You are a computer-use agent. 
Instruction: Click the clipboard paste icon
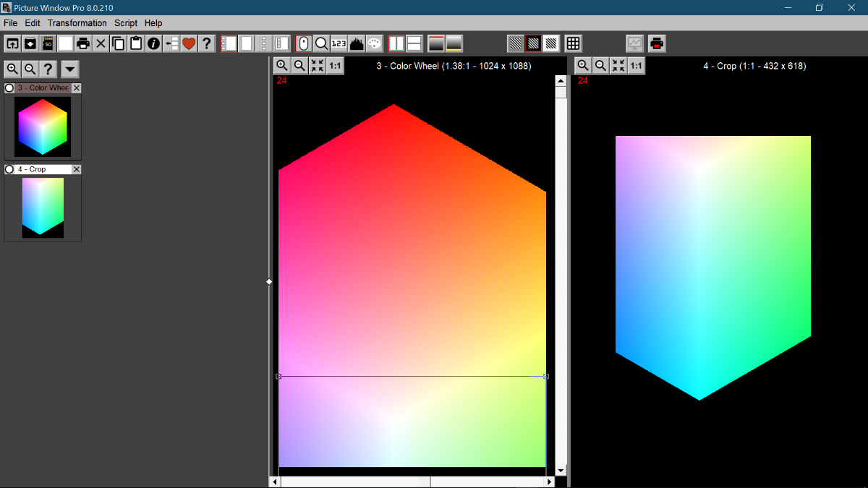coord(136,43)
